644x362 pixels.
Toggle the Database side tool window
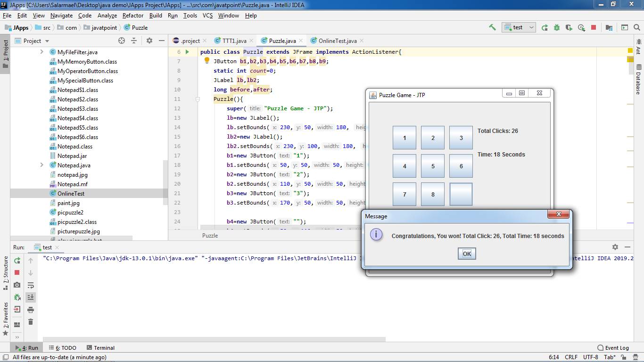point(638,79)
